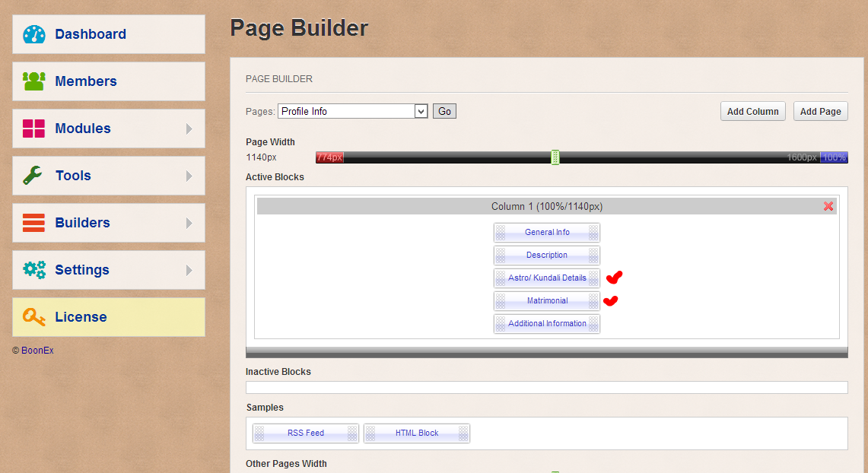Click the Dashboard gauge icon
The width and height of the screenshot is (868, 473).
[x=34, y=34]
